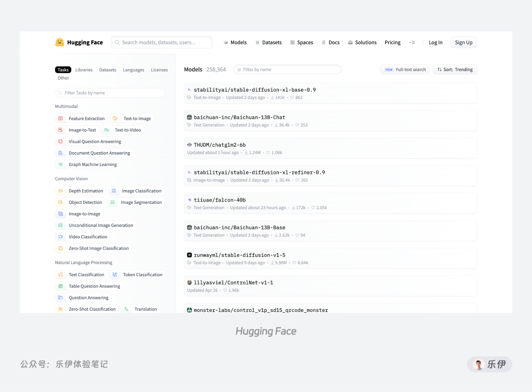532x392 pixels.
Task: Click the baichuan-inc Baichuan-13B-Chat avatar
Action: pos(189,117)
